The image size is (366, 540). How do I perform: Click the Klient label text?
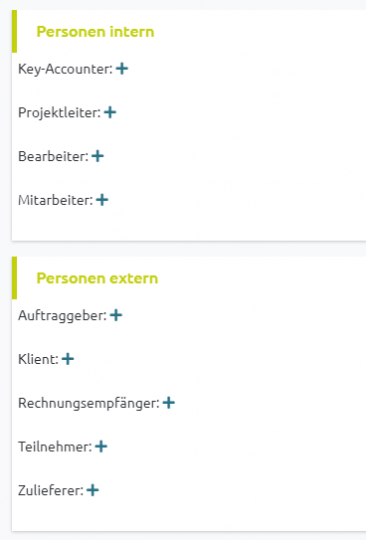38,359
